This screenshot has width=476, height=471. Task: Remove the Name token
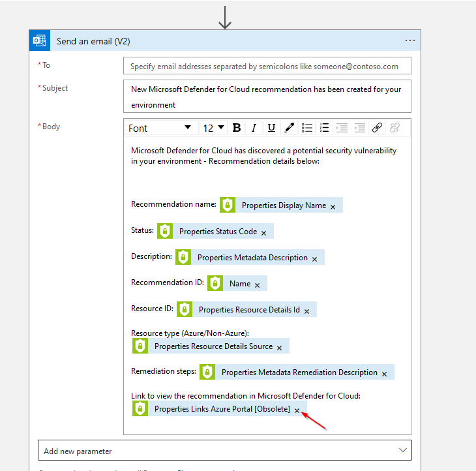point(257,285)
